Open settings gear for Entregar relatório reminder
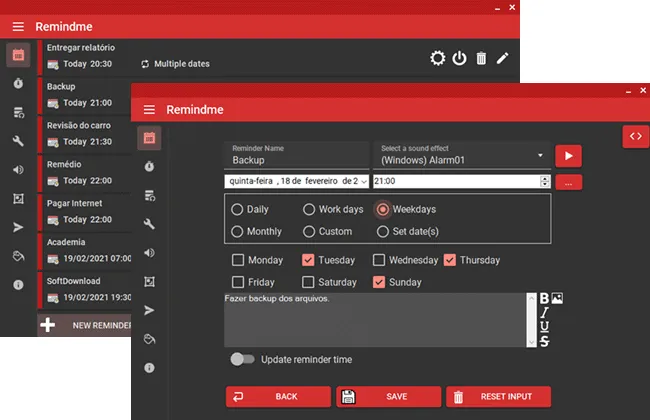The height and width of the screenshot is (420, 650). [x=437, y=58]
